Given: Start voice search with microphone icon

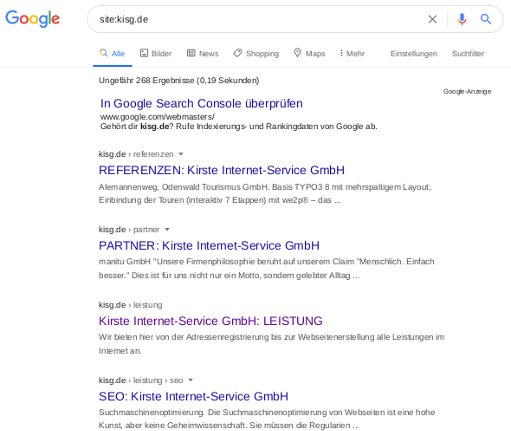Looking at the screenshot, I should (462, 19).
